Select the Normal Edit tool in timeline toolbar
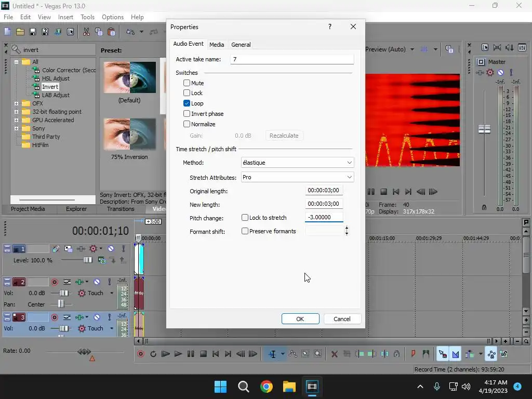 (272, 354)
